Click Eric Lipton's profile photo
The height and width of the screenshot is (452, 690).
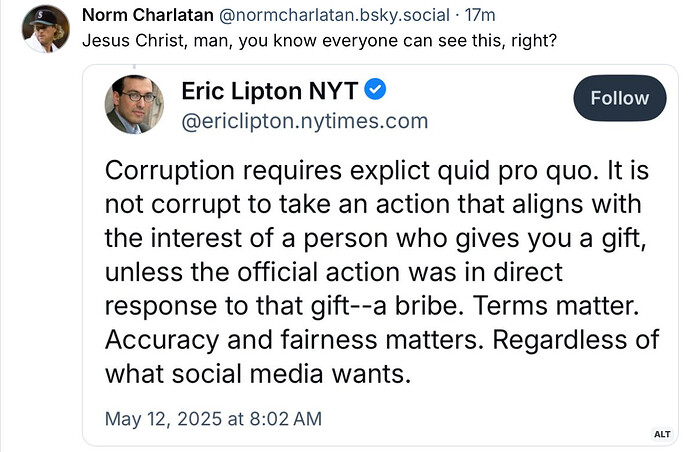[x=134, y=104]
